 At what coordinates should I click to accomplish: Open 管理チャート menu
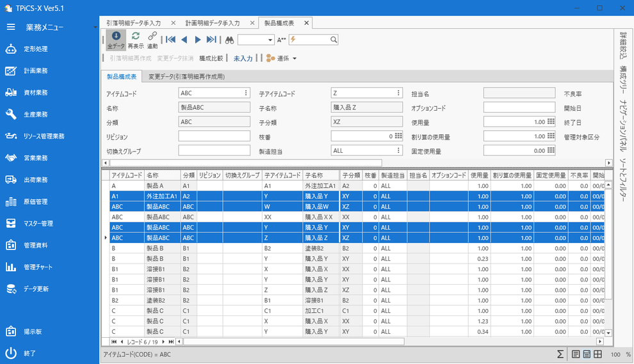coord(38,267)
